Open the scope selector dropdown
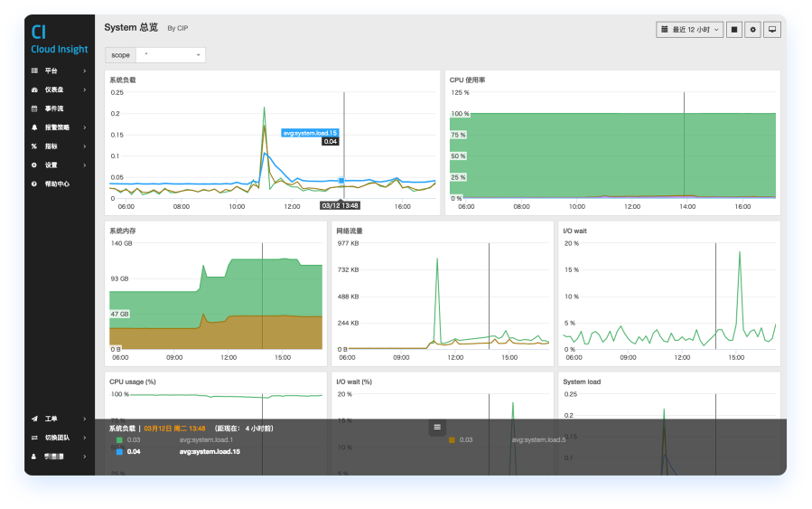 click(x=171, y=55)
